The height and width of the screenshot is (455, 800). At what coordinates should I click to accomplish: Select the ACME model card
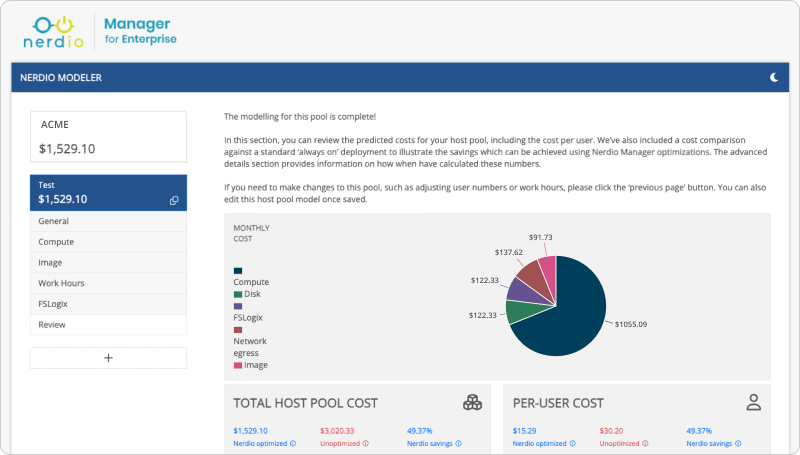108,137
